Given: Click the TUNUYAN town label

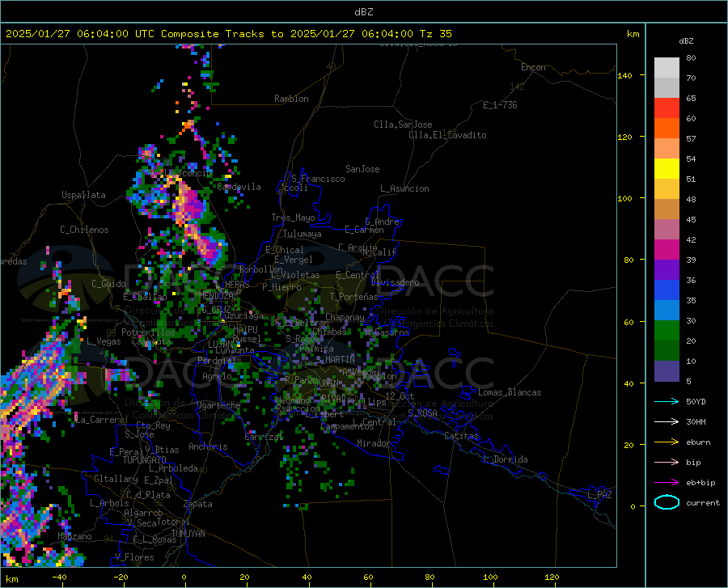Looking at the screenshot, I should point(188,534).
